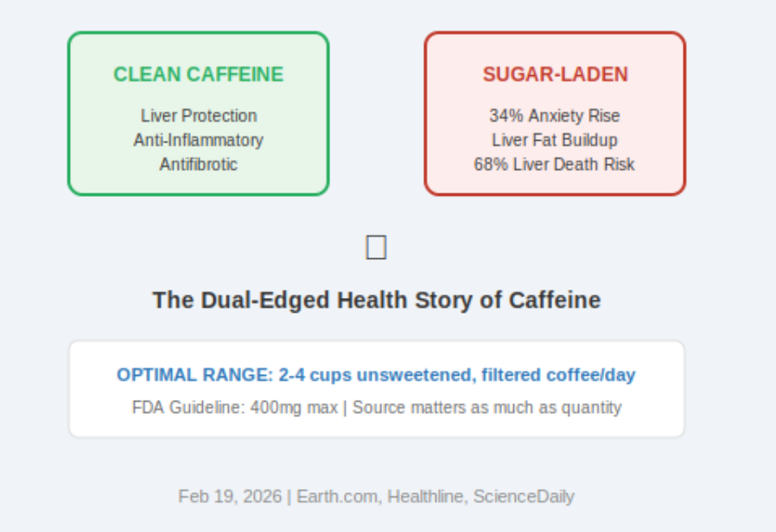
Task: Click the green card's bottom border edge
Action: point(198,194)
